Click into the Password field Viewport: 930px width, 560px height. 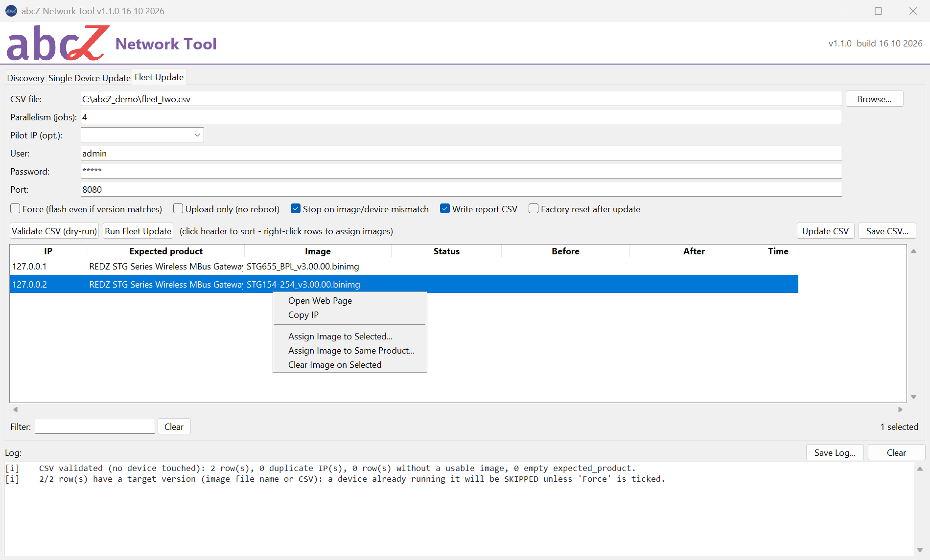(x=461, y=171)
